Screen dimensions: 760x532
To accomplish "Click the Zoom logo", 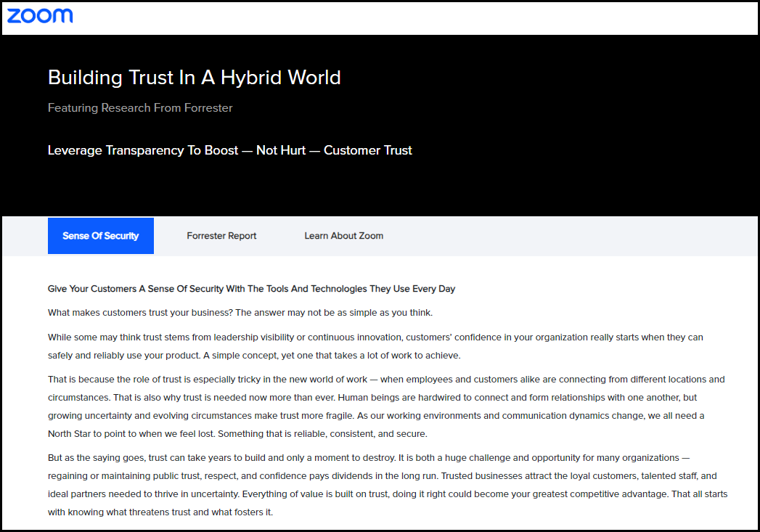I will 40,16.
